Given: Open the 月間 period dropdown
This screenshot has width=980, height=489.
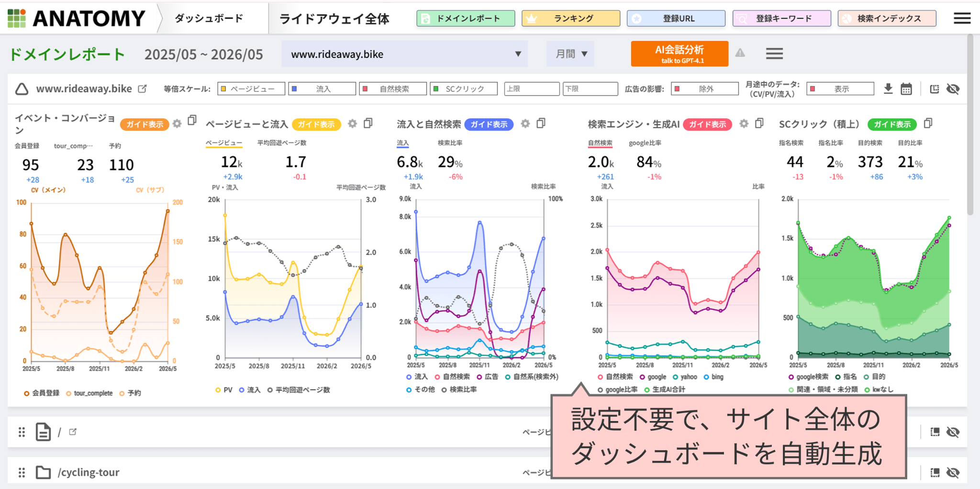Looking at the screenshot, I should (x=570, y=54).
